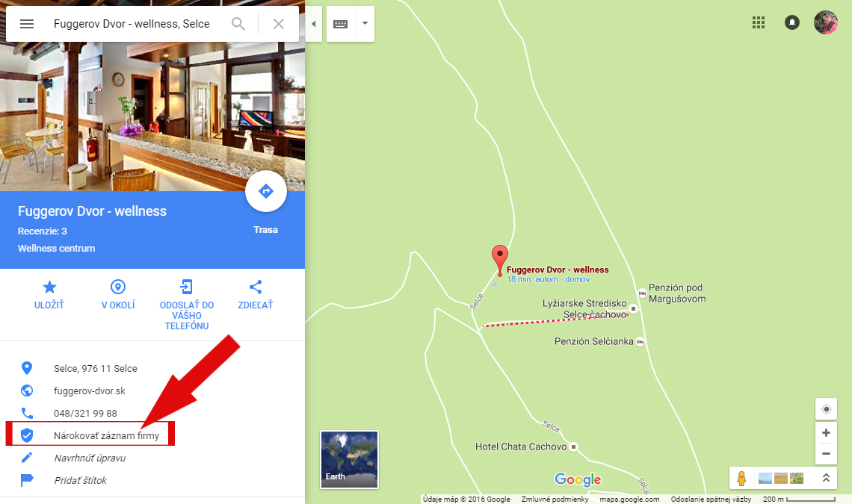Open keyboard input tools dropdown arrow
Screen dimensions: 852x504
coord(365,24)
